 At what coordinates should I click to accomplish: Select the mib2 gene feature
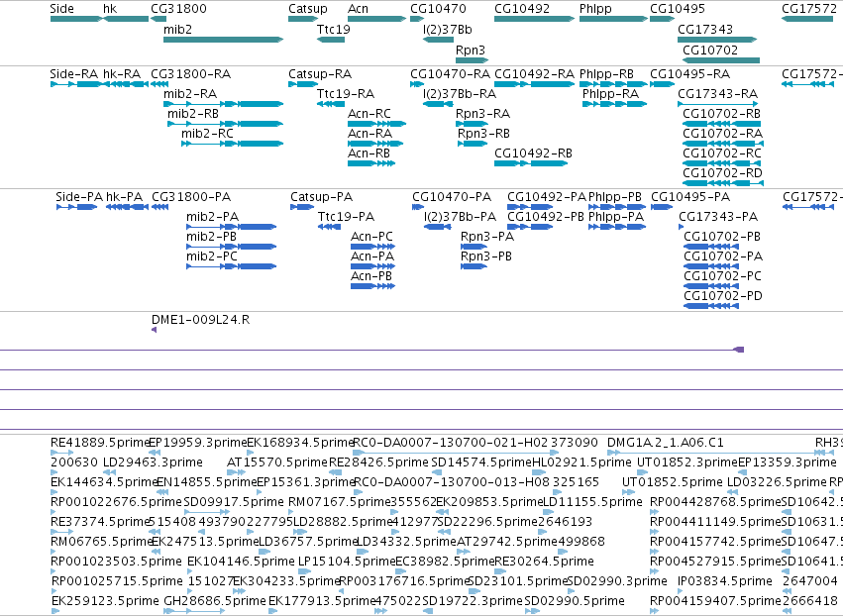tap(223, 40)
